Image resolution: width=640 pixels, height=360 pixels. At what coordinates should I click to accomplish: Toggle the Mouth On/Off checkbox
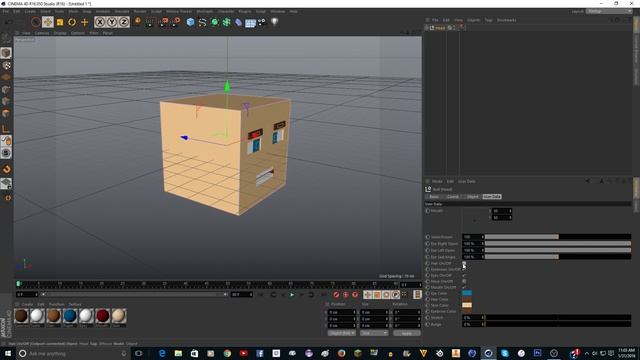[464, 287]
